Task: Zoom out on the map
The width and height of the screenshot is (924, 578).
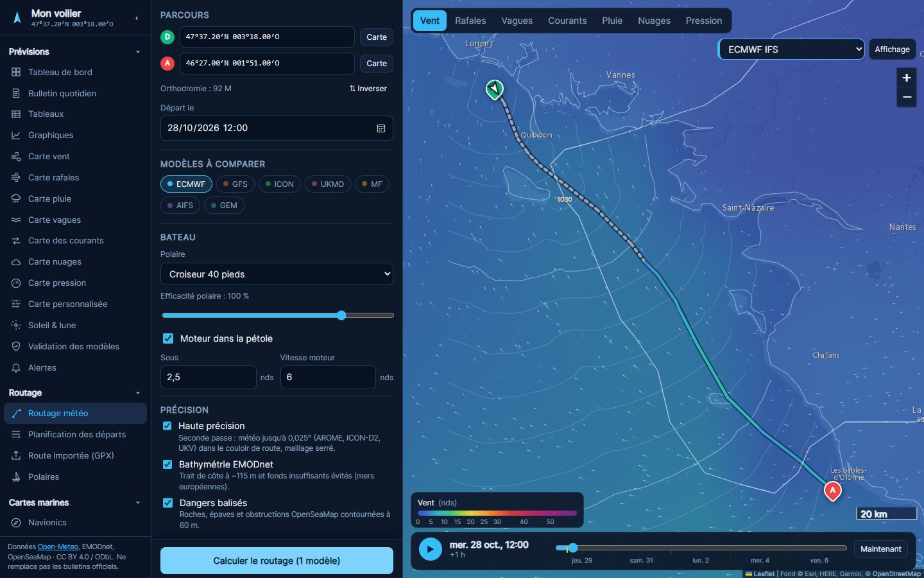Action: coord(907,97)
